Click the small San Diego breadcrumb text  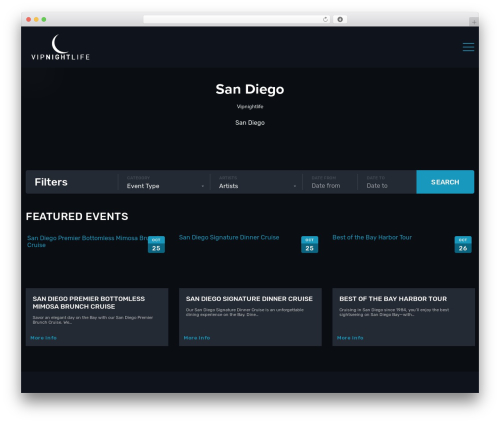[x=250, y=123]
